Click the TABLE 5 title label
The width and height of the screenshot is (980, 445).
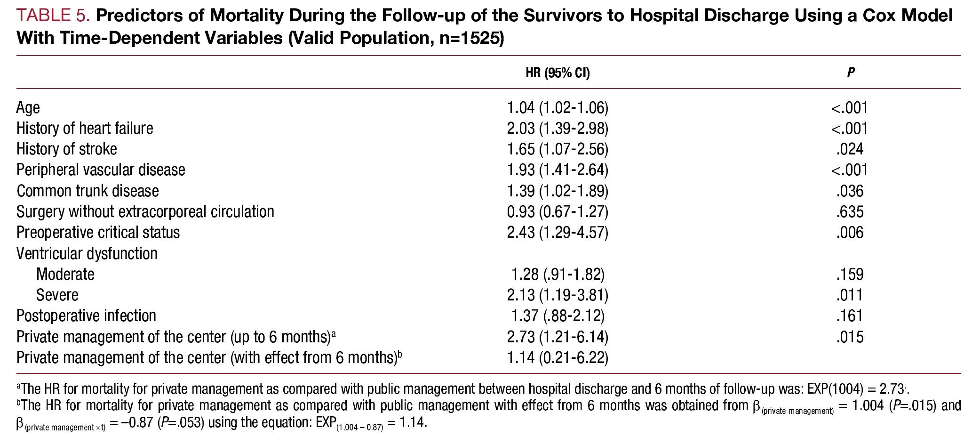point(53,16)
